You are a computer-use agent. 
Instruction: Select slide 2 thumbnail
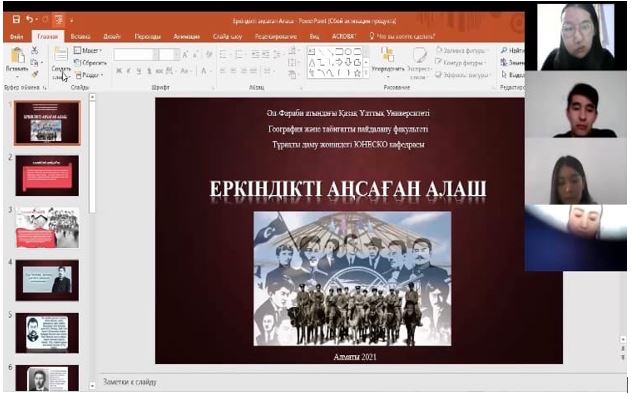[47, 175]
